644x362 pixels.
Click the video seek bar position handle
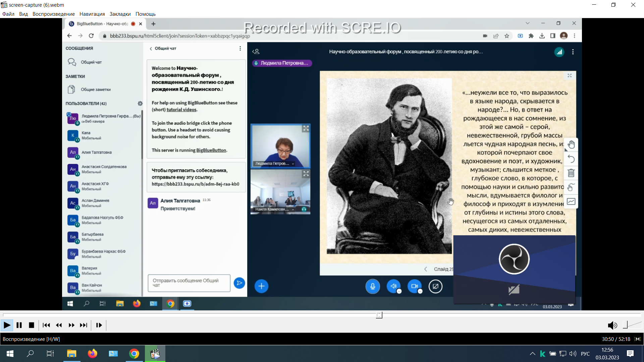(379, 315)
